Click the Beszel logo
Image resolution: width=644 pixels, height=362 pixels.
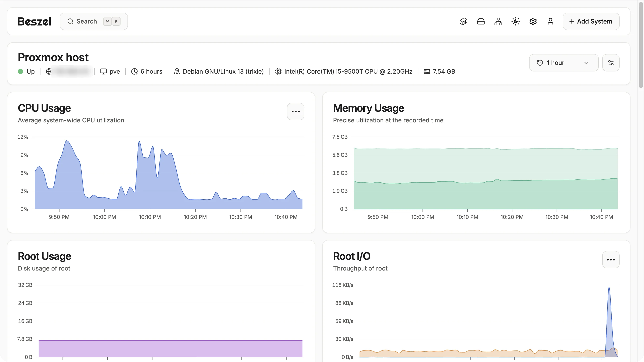[34, 22]
